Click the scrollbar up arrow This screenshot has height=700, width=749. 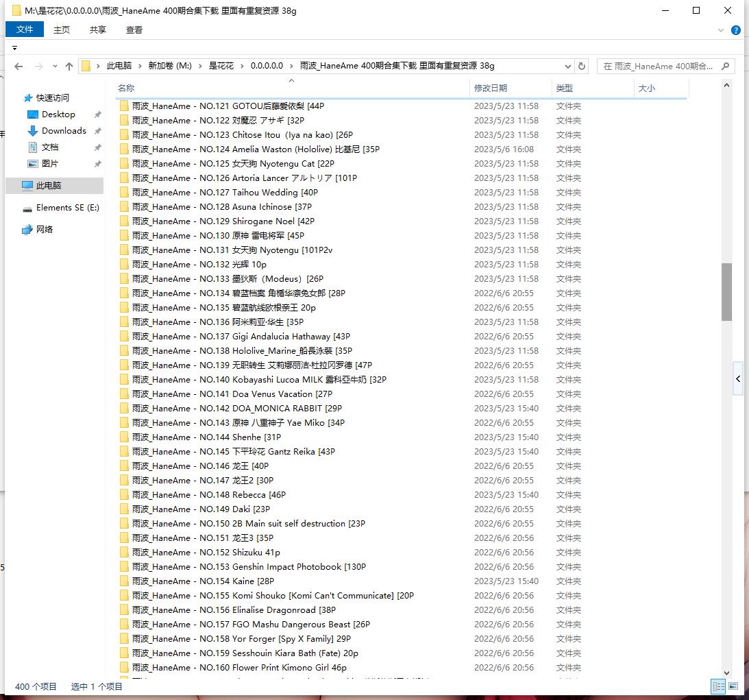pyautogui.click(x=726, y=86)
